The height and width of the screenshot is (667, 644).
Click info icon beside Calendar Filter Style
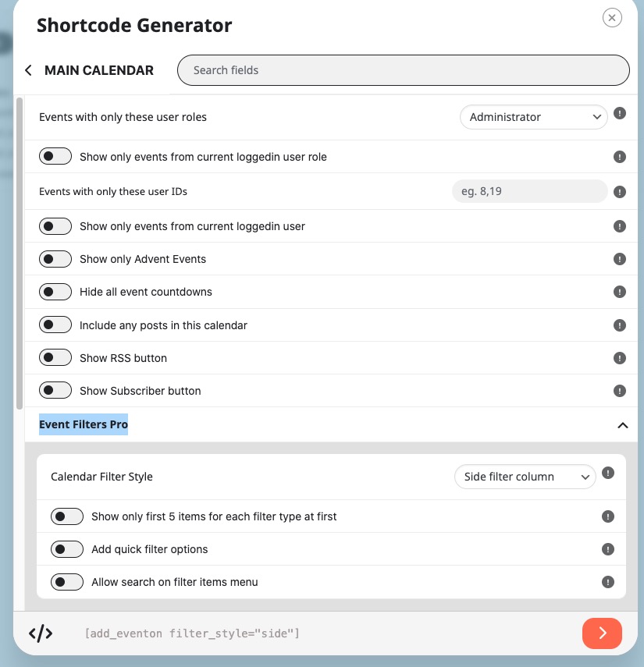608,473
